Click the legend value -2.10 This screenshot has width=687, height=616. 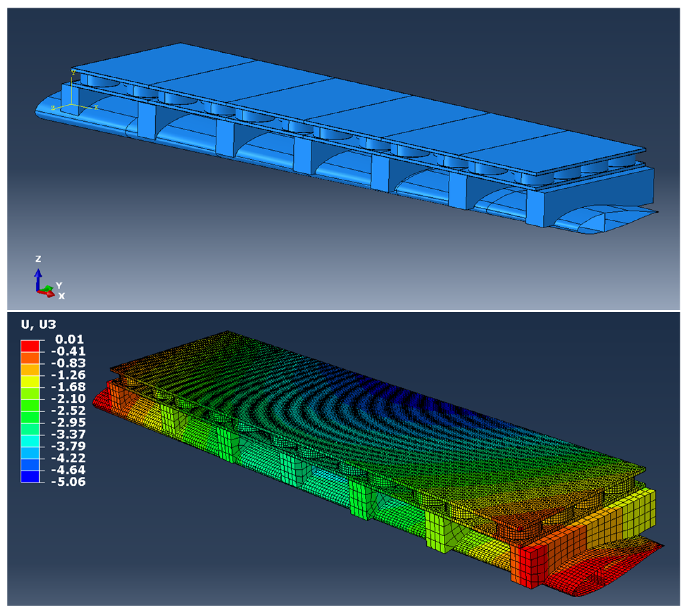pyautogui.click(x=68, y=399)
